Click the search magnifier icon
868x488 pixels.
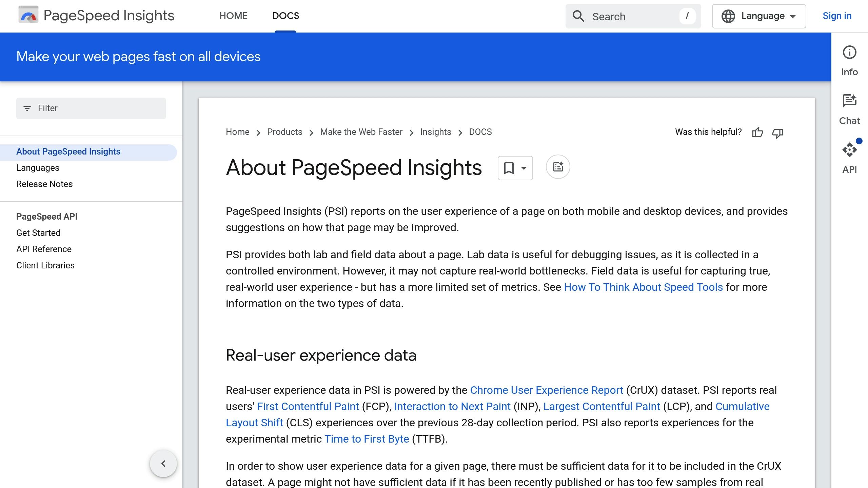(x=578, y=16)
